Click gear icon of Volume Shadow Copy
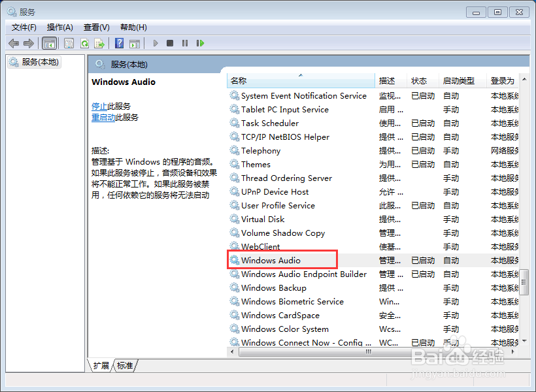This screenshot has height=392, width=536. (234, 233)
